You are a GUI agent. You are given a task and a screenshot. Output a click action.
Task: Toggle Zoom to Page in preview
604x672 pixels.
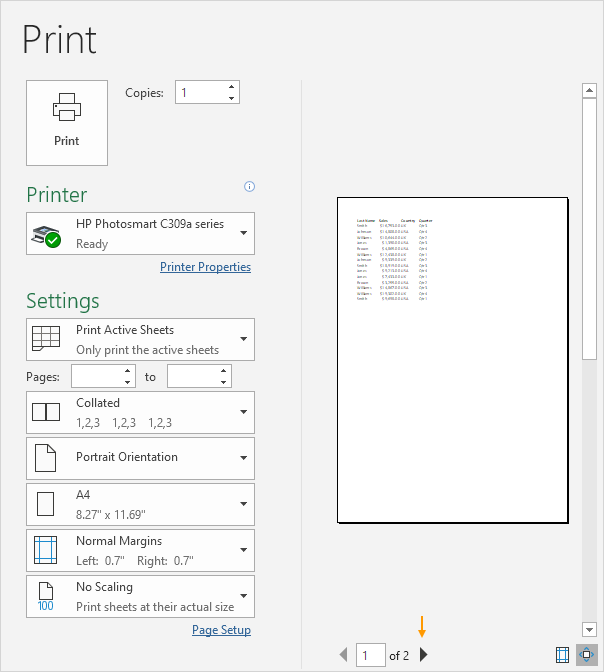pyautogui.click(x=587, y=655)
